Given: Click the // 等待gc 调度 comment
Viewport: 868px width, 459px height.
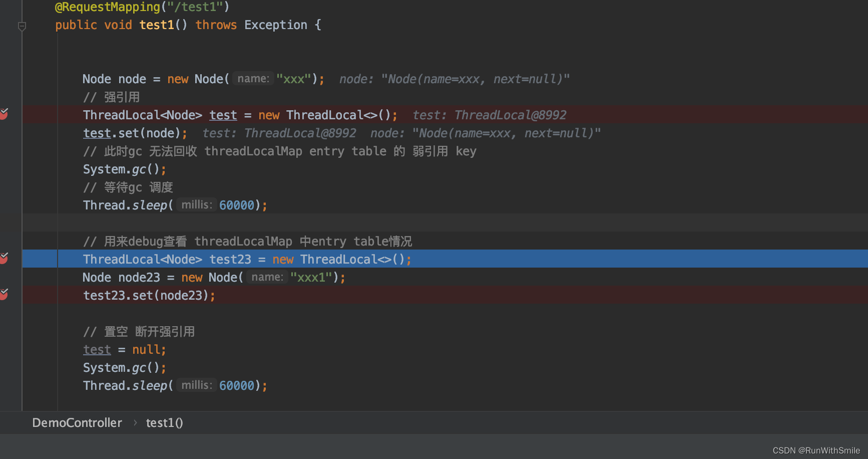Looking at the screenshot, I should [x=128, y=187].
